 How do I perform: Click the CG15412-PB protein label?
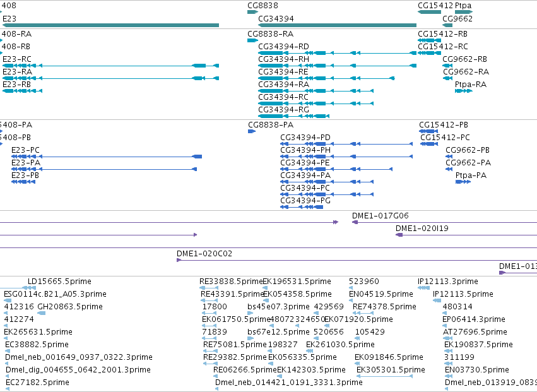coord(444,125)
